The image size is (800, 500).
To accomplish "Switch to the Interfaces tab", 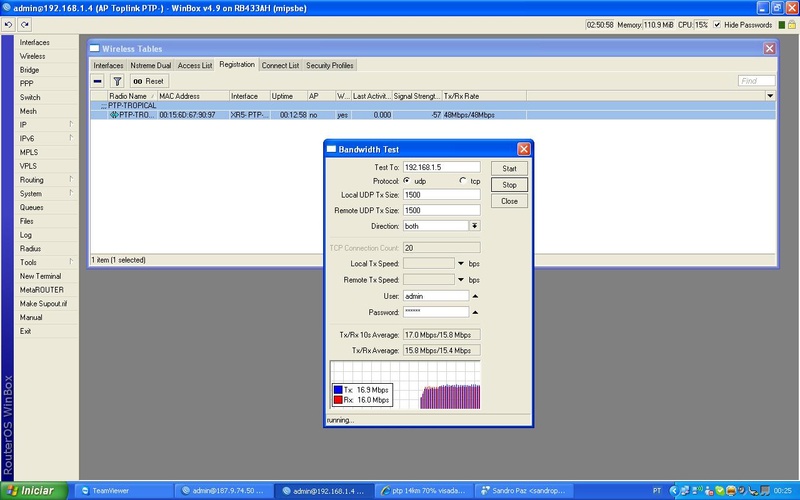I will [108, 65].
